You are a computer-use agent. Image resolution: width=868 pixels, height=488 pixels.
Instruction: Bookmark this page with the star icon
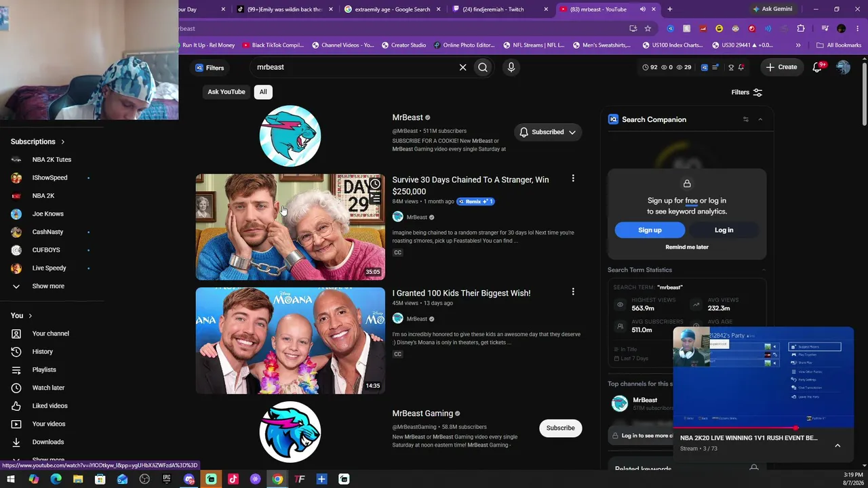(x=648, y=28)
